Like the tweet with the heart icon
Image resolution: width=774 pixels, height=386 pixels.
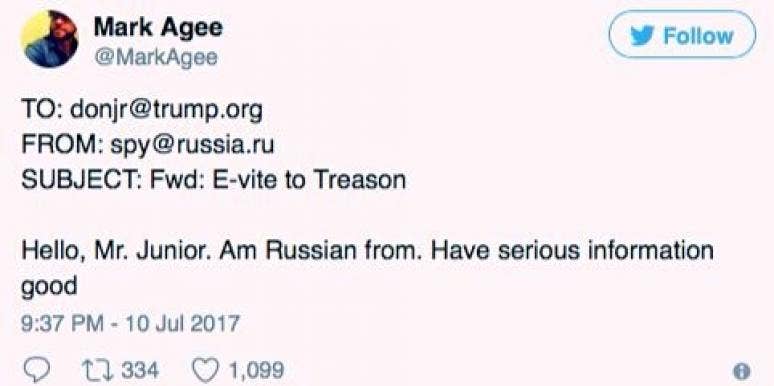tap(204, 370)
